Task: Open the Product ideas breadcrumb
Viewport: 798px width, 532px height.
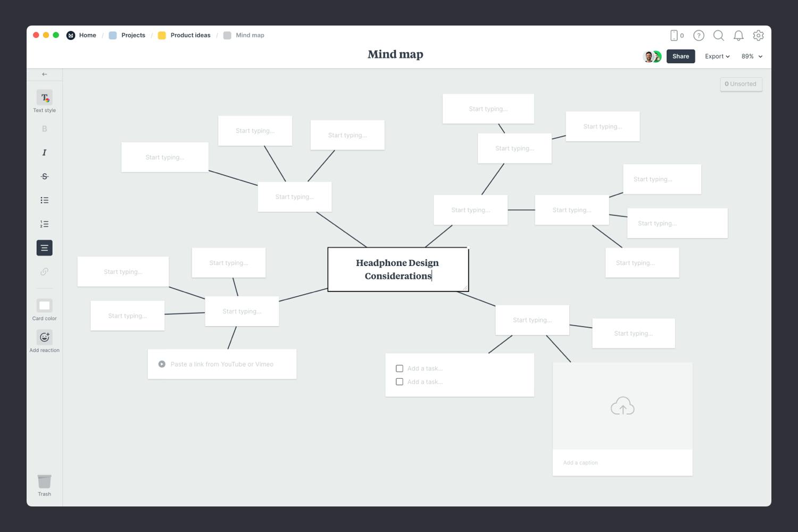Action: tap(189, 35)
